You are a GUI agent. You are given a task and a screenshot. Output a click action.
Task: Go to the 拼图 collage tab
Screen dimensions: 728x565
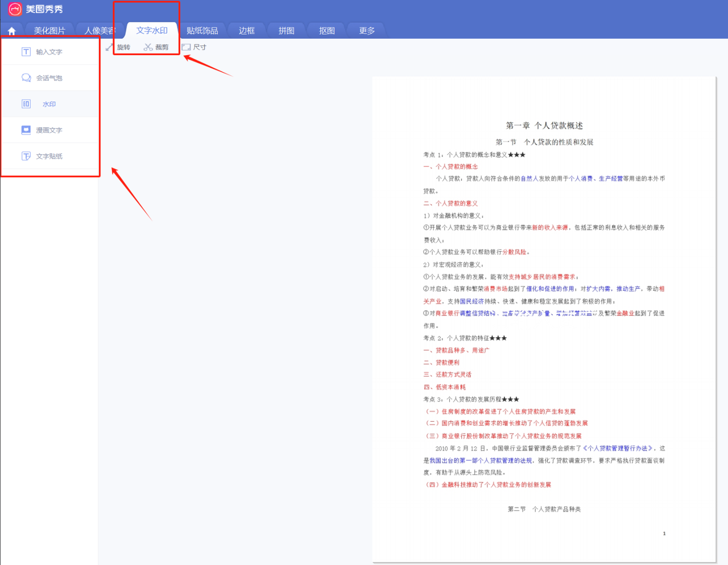287,31
